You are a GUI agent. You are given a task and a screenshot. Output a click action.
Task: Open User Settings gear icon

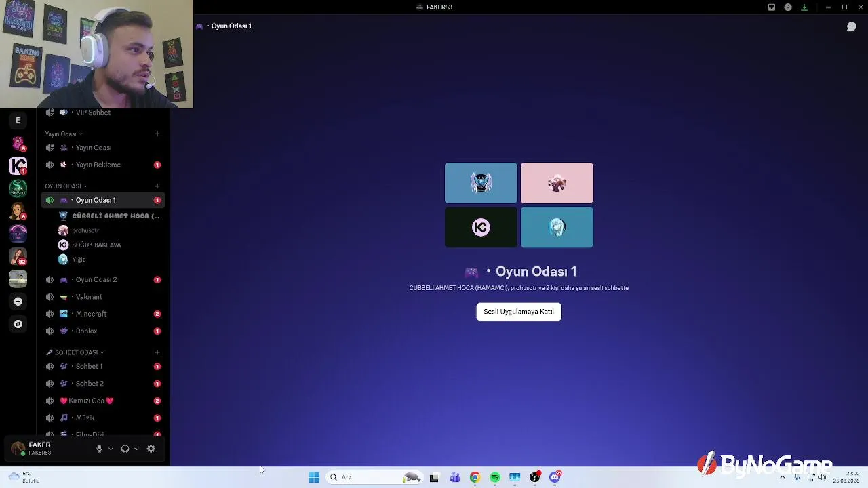click(151, 449)
